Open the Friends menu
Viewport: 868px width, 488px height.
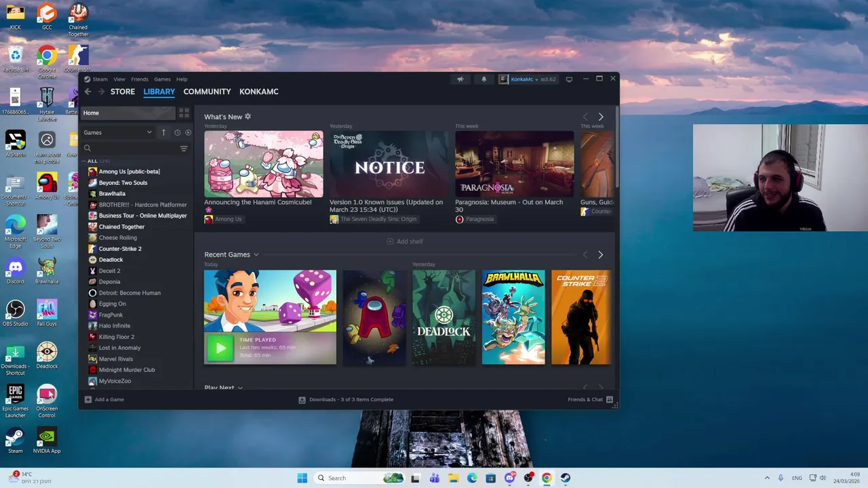coord(140,79)
